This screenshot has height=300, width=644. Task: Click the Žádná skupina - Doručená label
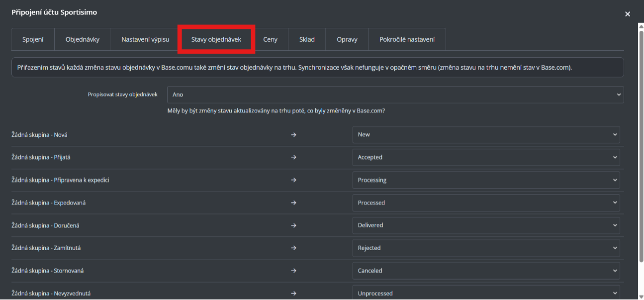point(45,225)
